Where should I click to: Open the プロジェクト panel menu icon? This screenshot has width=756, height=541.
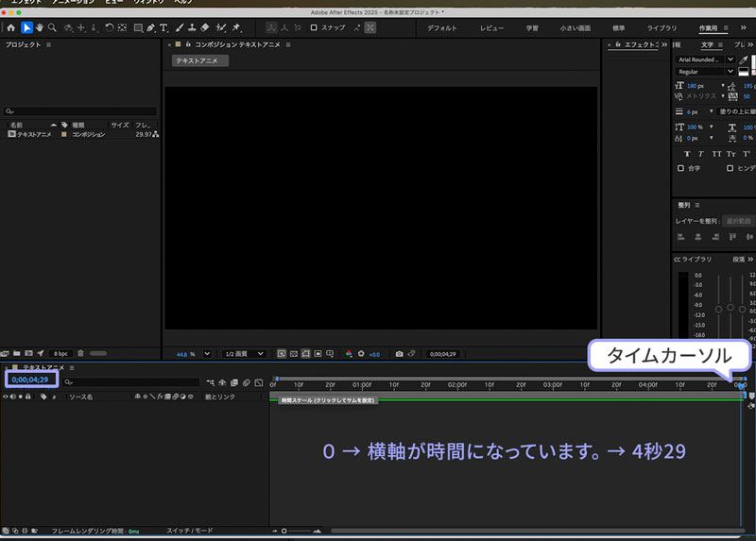tap(48, 44)
